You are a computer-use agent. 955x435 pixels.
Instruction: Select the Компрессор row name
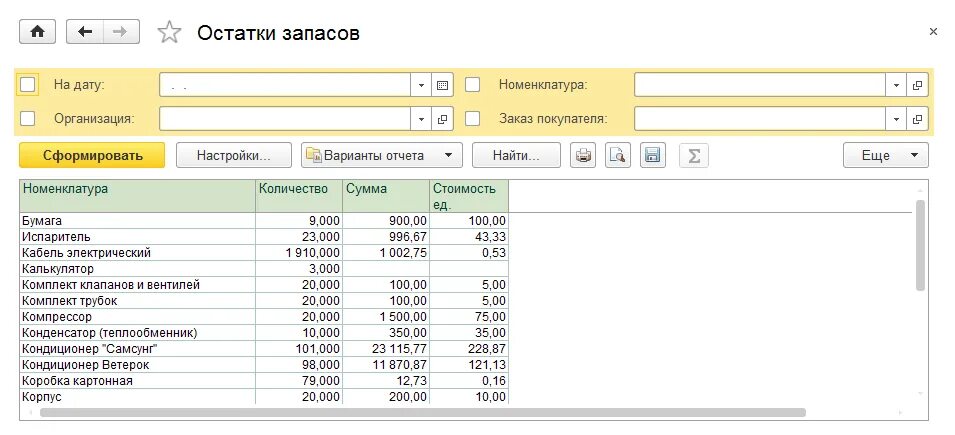(x=138, y=317)
